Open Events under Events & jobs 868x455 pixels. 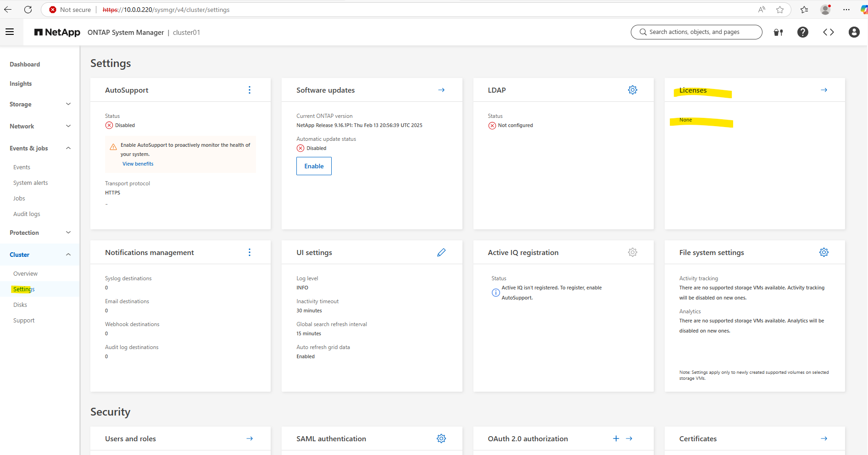tap(22, 167)
